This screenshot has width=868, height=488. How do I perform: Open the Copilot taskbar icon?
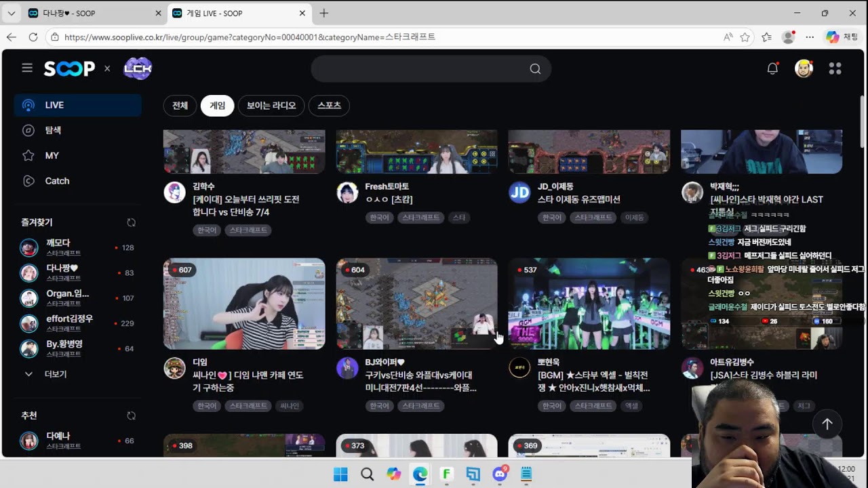[x=393, y=474]
